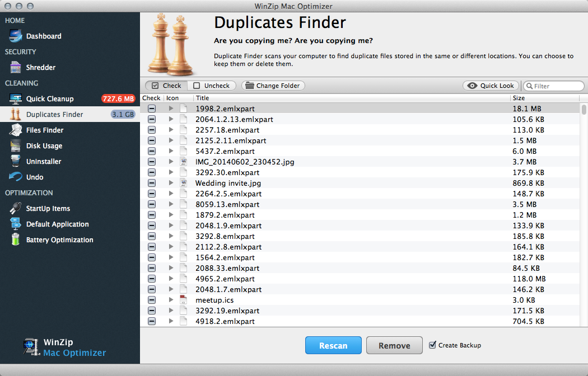Click the Remove button
This screenshot has height=376, width=588.
pos(394,346)
